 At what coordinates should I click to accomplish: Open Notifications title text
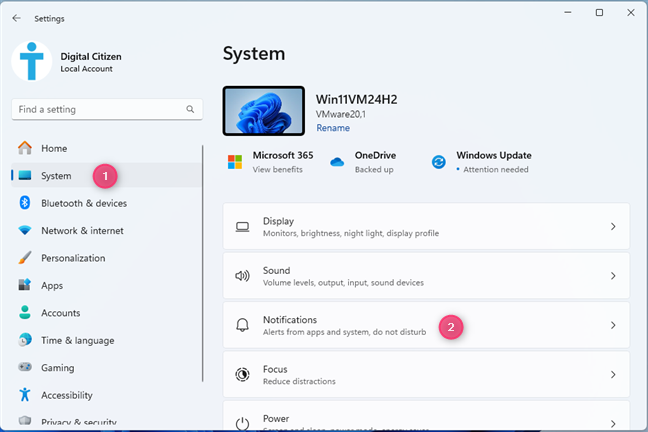pyautogui.click(x=290, y=320)
